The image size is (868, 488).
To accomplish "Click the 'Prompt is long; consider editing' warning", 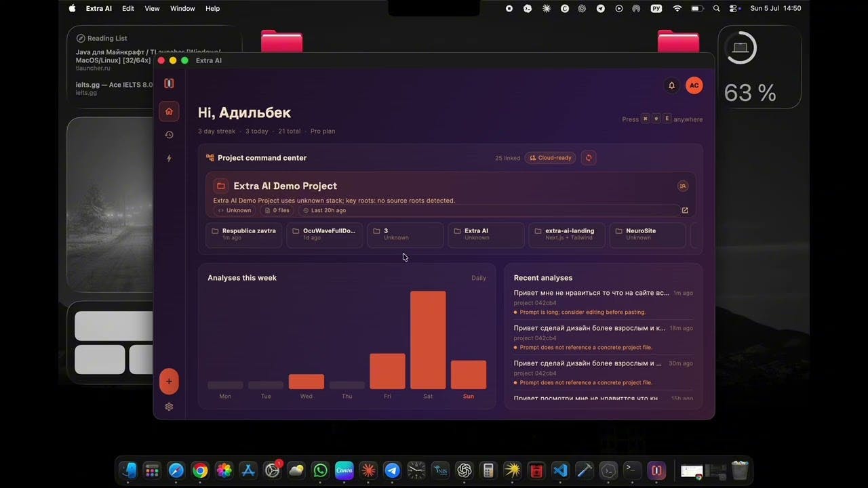I will point(583,312).
